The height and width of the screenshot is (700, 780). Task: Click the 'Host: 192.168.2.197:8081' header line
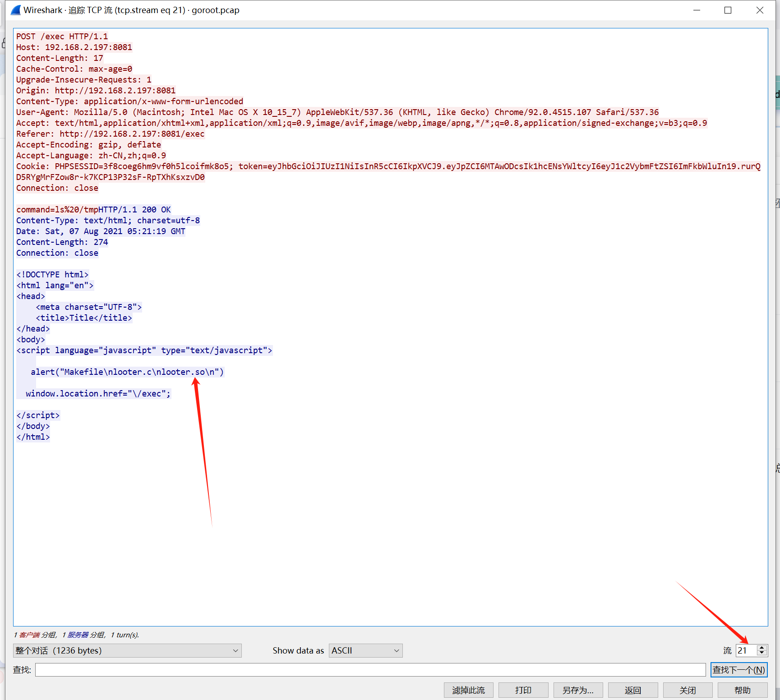point(74,47)
